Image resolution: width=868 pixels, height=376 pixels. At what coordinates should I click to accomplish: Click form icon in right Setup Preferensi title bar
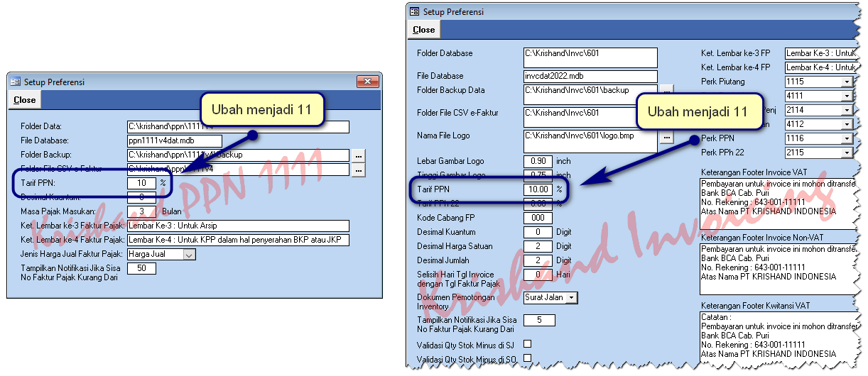click(414, 11)
